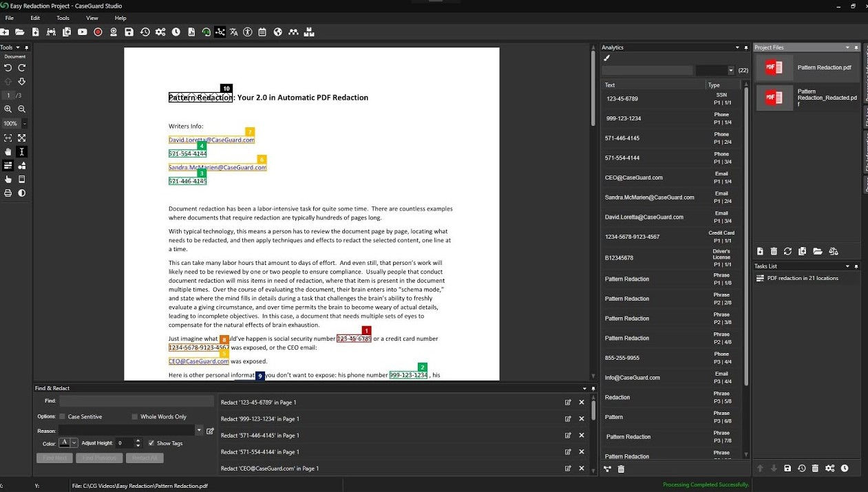Image resolution: width=868 pixels, height=492 pixels.
Task: Open the Edit menu
Action: point(35,18)
